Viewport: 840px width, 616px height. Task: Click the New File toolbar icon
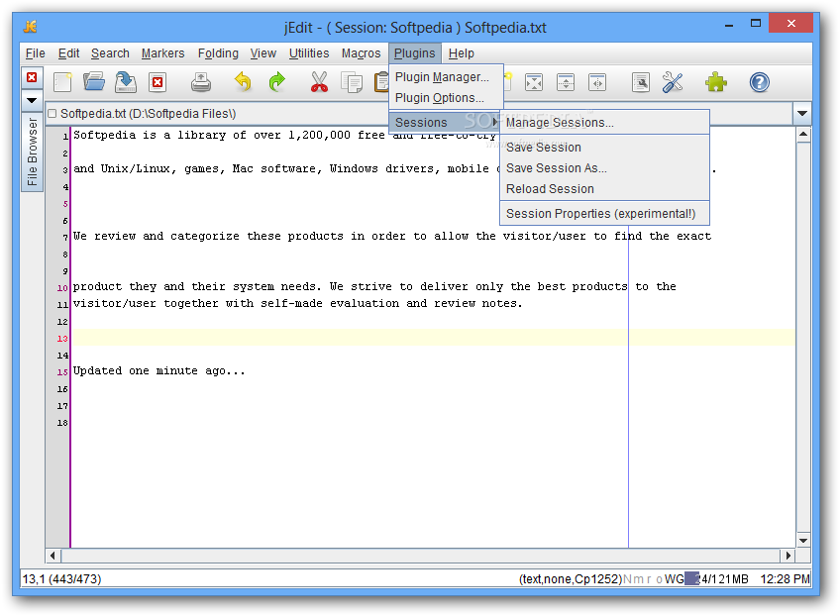(x=62, y=82)
